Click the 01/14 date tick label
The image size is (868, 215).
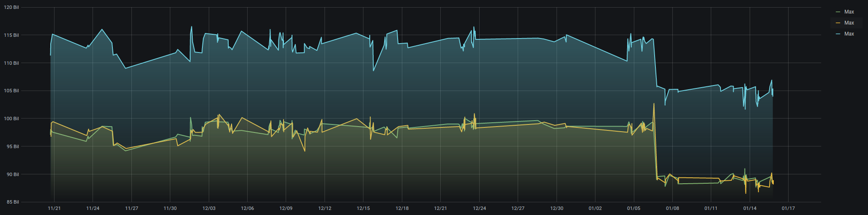tap(750, 208)
